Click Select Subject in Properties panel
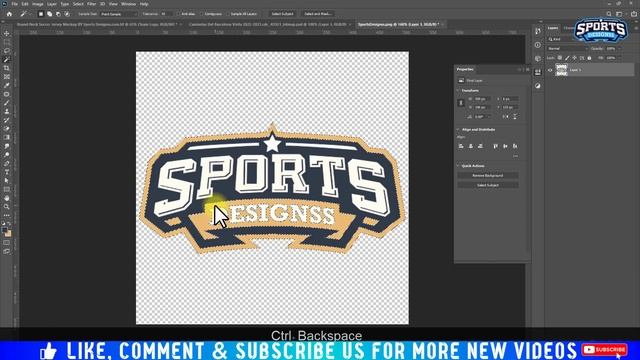 pyautogui.click(x=488, y=185)
